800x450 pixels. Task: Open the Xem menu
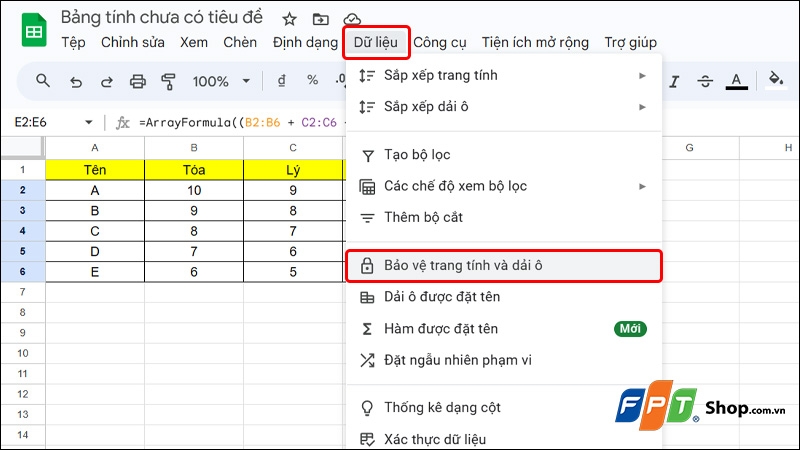(194, 42)
